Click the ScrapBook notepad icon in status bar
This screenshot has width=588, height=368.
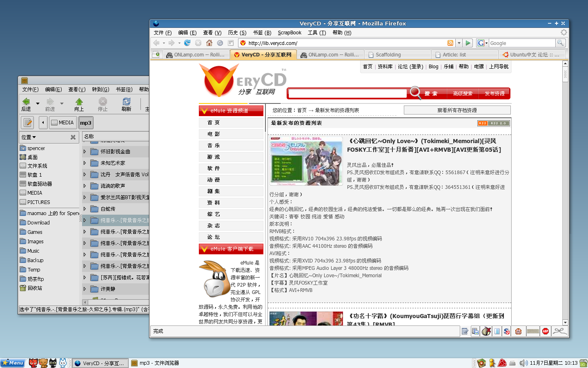(465, 331)
